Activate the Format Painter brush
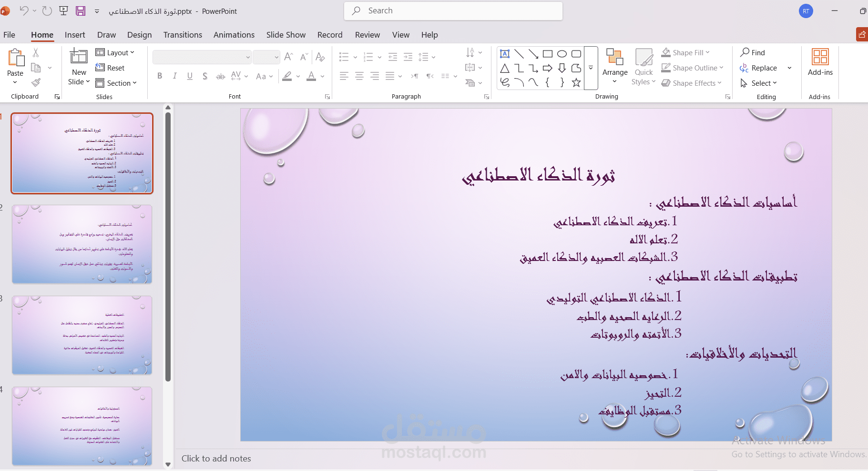This screenshot has height=471, width=868. (36, 83)
